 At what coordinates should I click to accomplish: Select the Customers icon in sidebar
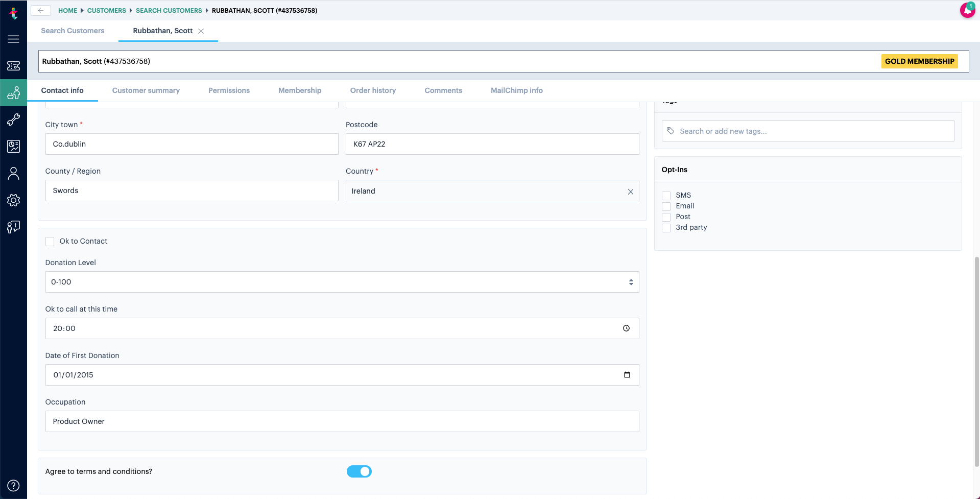(13, 92)
